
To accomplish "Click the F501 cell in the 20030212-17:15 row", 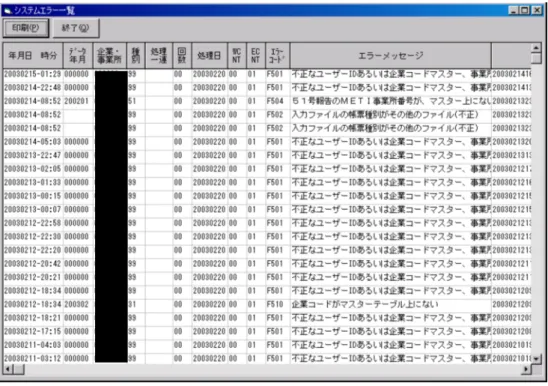I will (x=277, y=331).
